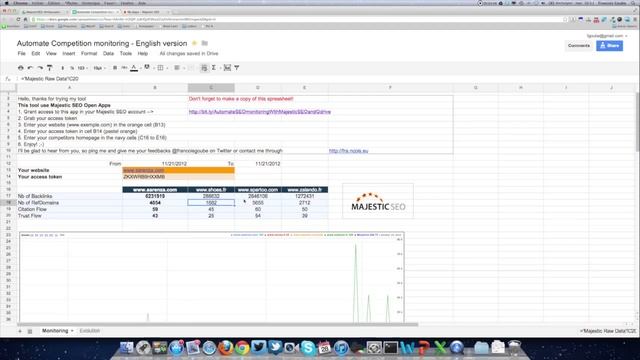
Task: Select the cell with value 1272431
Action: 304,196
